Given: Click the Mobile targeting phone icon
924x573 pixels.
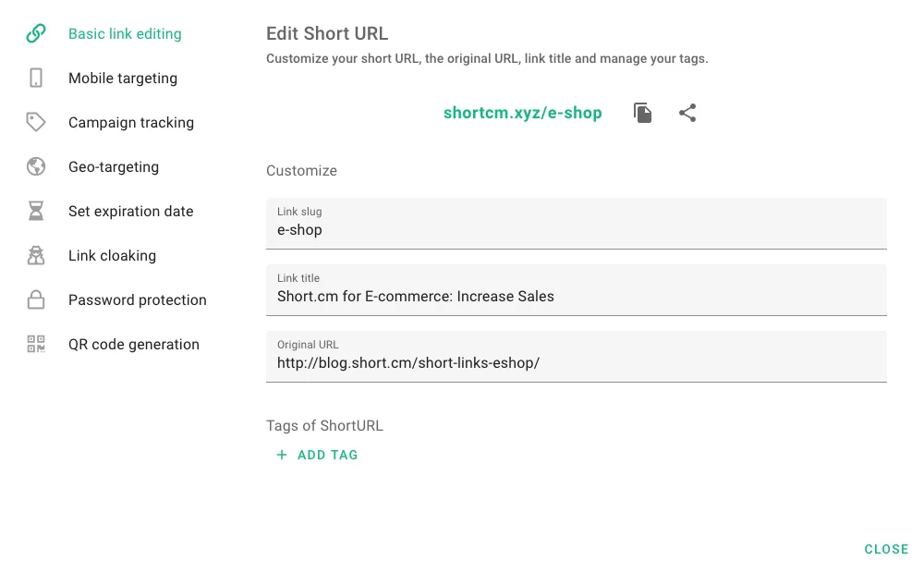Looking at the screenshot, I should 35,78.
